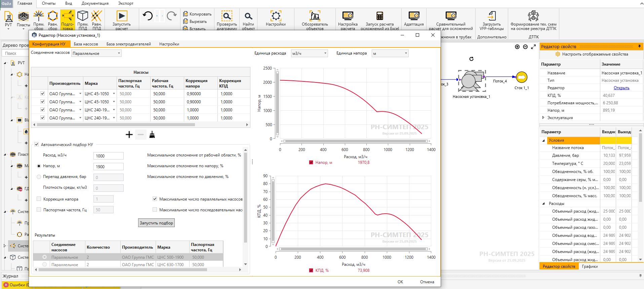The image size is (644, 289).
Task: Expand the Эксплуатация property row
Action: pos(544,118)
